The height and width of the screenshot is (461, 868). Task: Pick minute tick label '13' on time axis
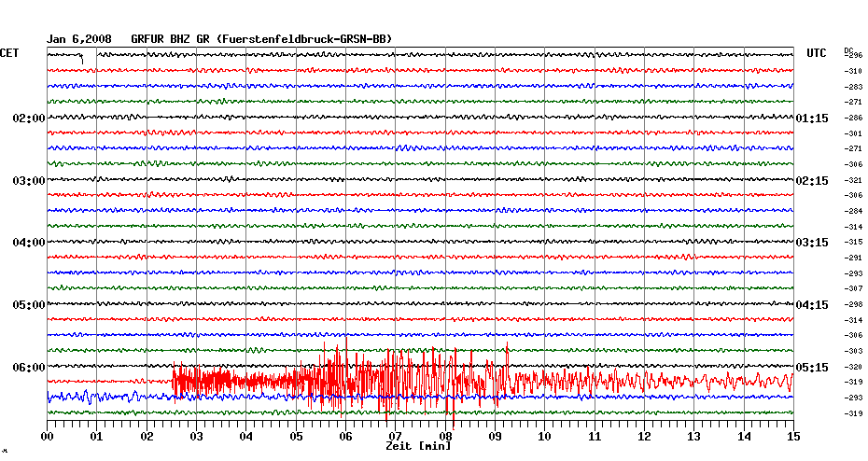tap(694, 437)
